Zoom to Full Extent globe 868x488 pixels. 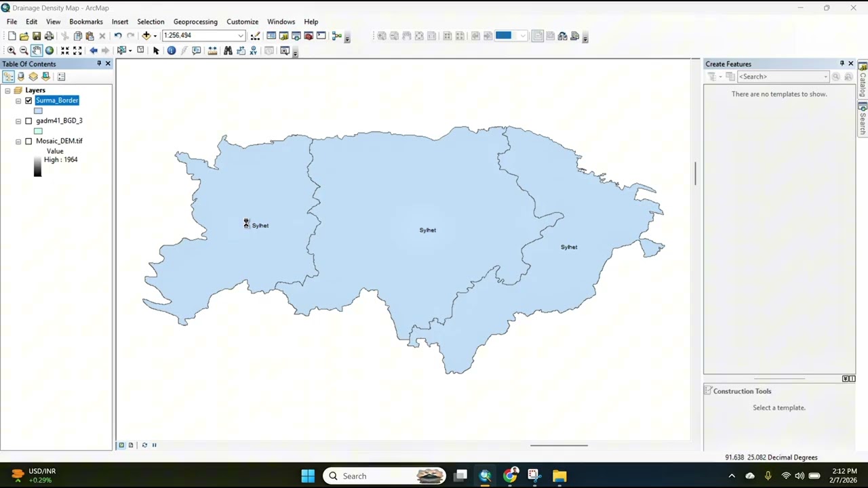click(50, 50)
